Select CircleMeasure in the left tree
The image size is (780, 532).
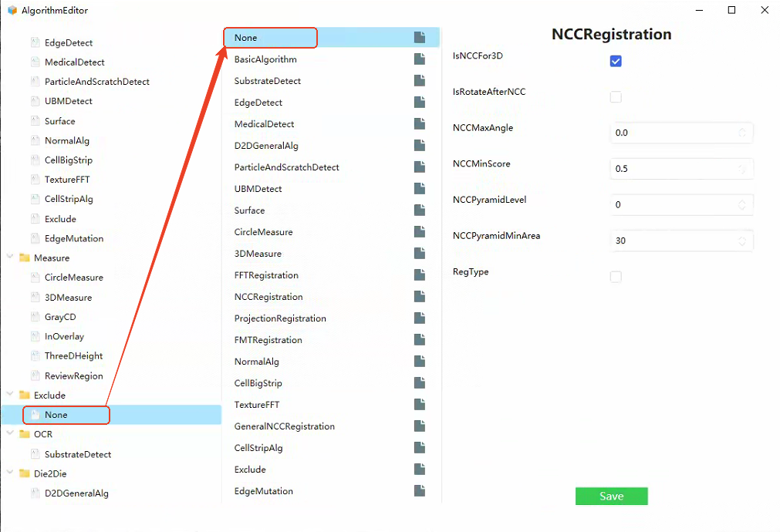pyautogui.click(x=73, y=278)
